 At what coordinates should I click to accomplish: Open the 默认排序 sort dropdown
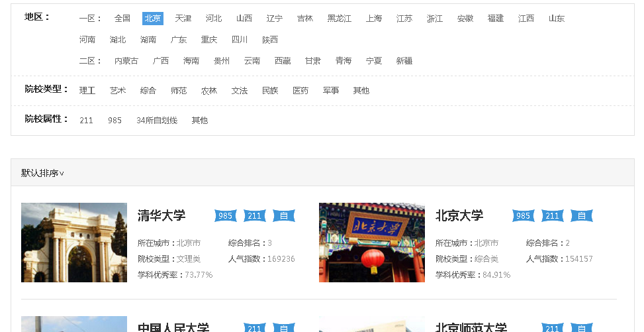[42, 173]
